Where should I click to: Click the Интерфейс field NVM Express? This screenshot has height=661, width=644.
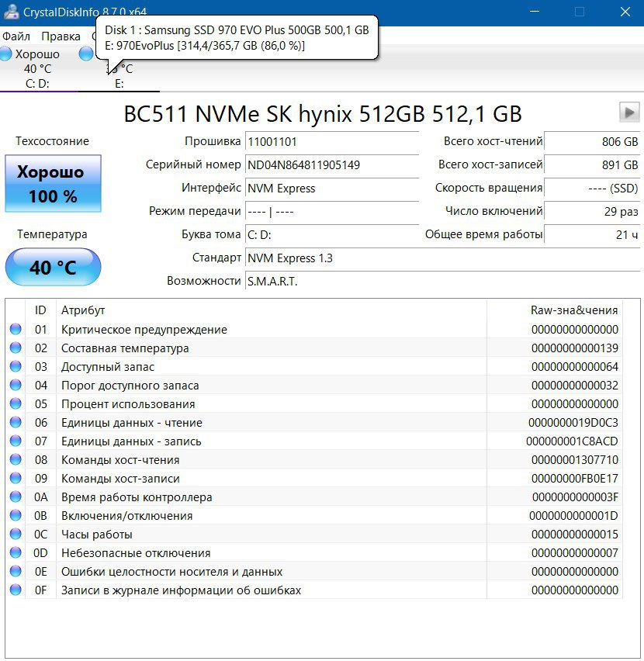pyautogui.click(x=332, y=188)
